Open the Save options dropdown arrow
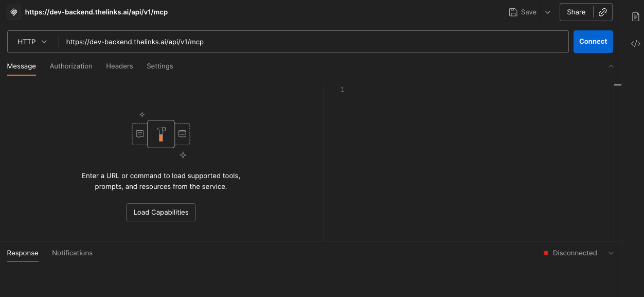This screenshot has width=644, height=297. click(547, 12)
